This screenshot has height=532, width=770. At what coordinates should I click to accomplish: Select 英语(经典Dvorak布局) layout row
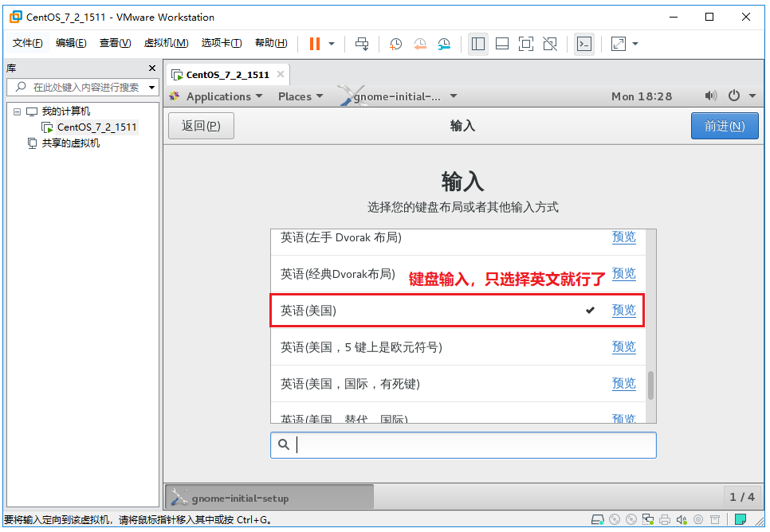pos(458,274)
